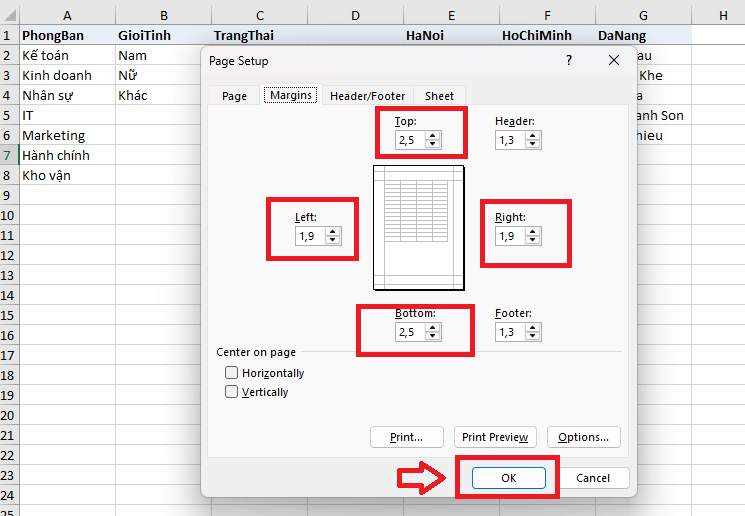The height and width of the screenshot is (516, 745).
Task: Select row 7 header
Action: coord(10,155)
